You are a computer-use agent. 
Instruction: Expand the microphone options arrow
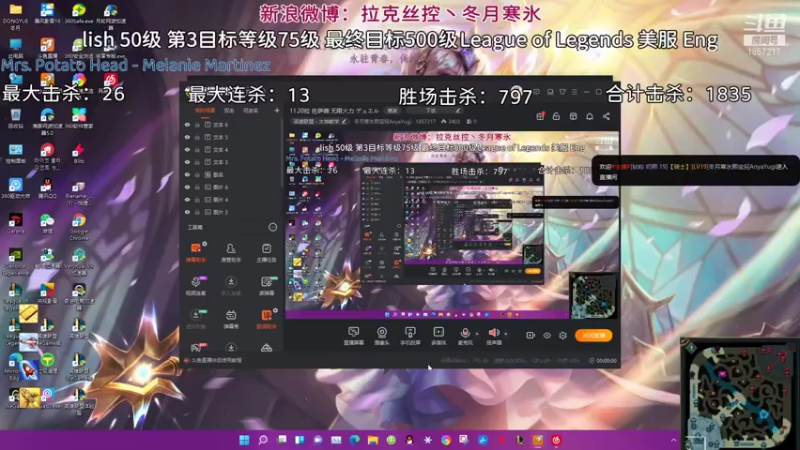477,334
